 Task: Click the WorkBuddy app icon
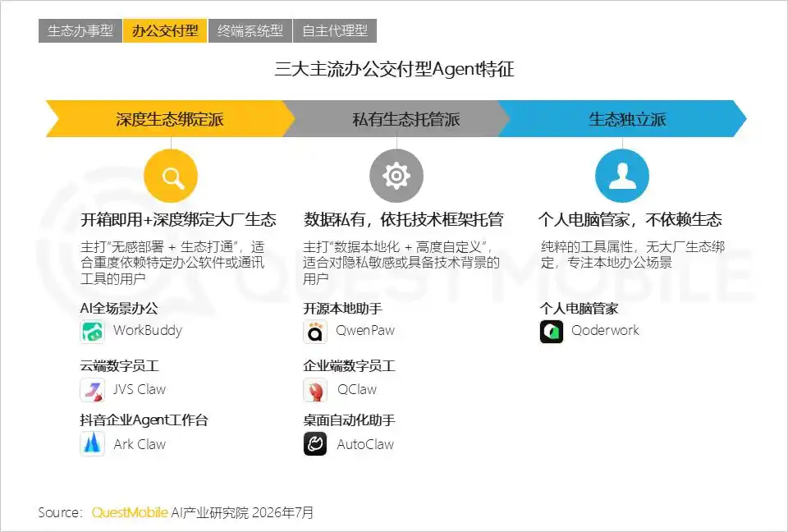click(x=93, y=332)
